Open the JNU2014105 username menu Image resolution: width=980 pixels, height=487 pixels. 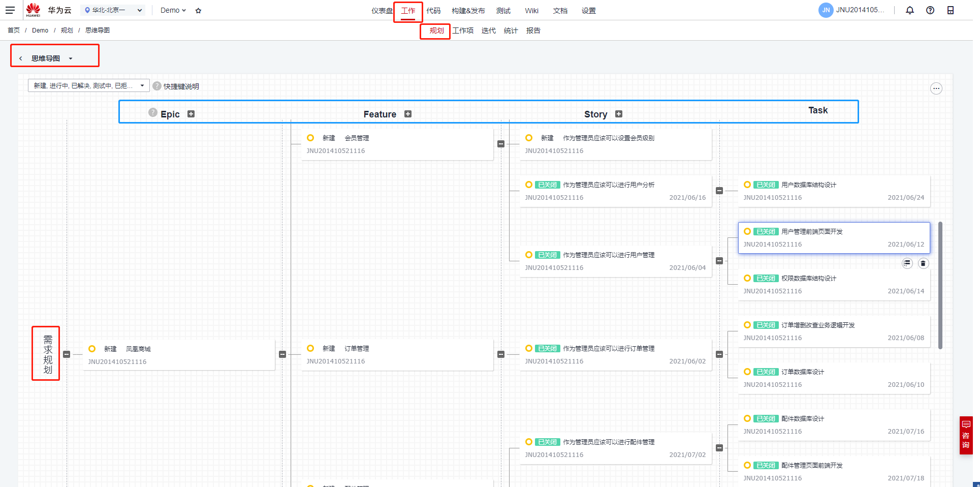point(860,10)
